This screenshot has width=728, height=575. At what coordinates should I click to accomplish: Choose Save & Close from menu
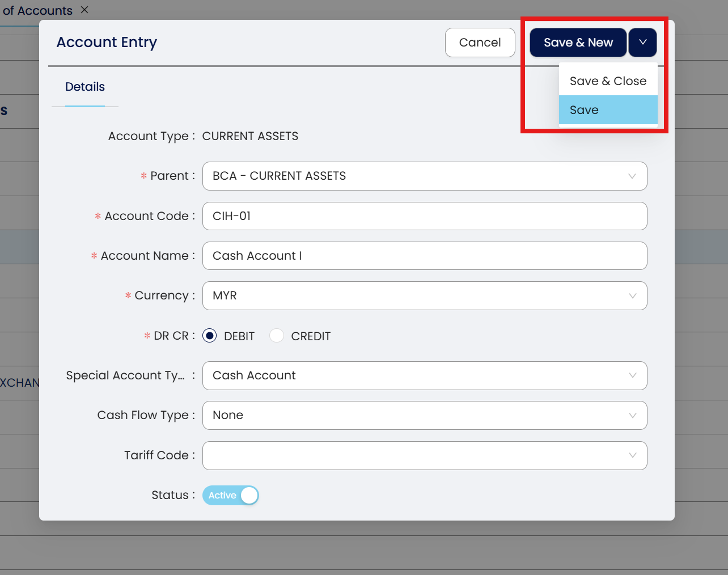[x=608, y=81]
